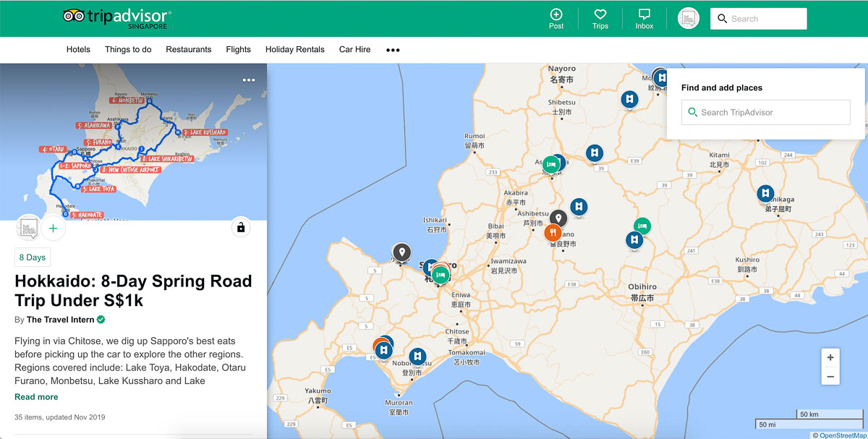Open the overflow menu on the trip image
The height and width of the screenshot is (439, 868).
249,80
